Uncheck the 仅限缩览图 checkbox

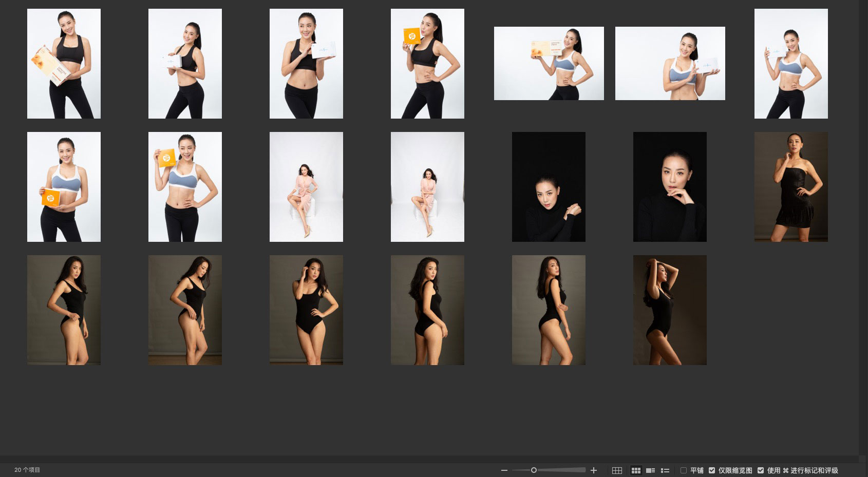[712, 470]
